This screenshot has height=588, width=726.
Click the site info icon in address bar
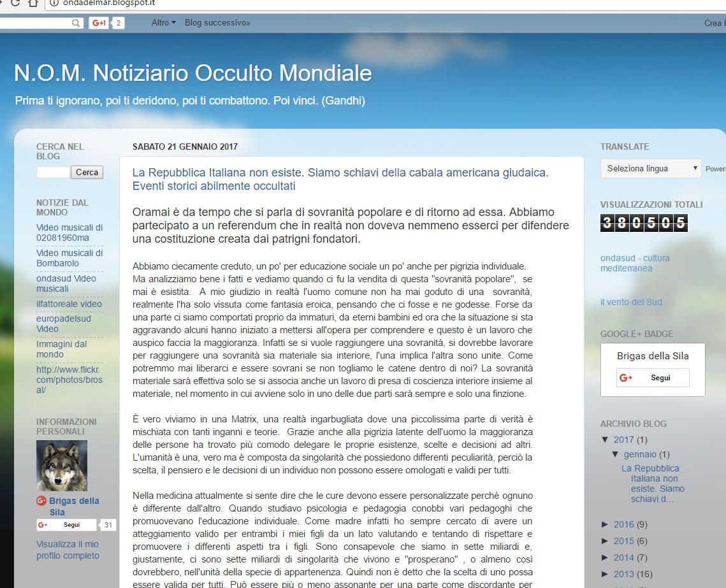(54, 3)
